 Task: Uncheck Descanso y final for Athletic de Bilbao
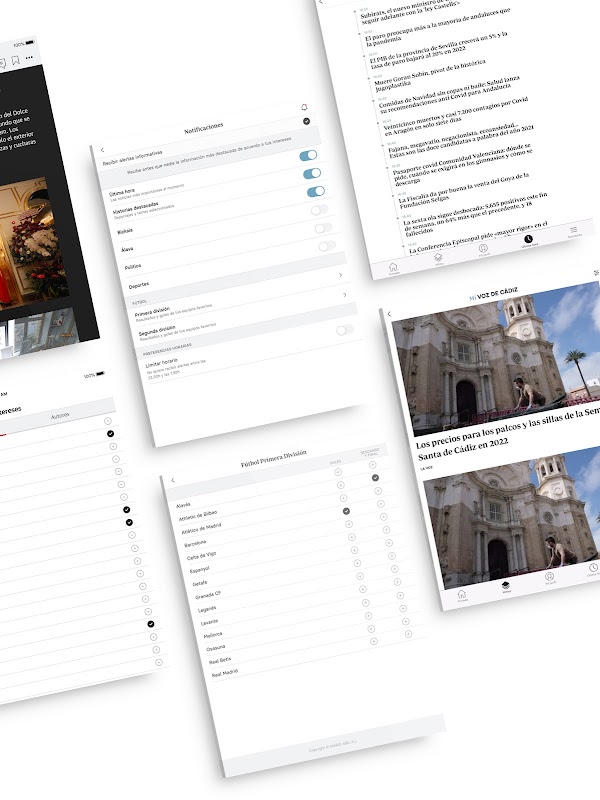(x=376, y=478)
